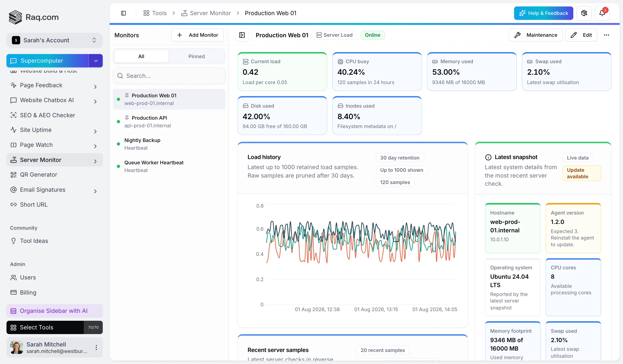Go to Server Monitor breadcrumb
The image size is (623, 364).
[x=206, y=13]
